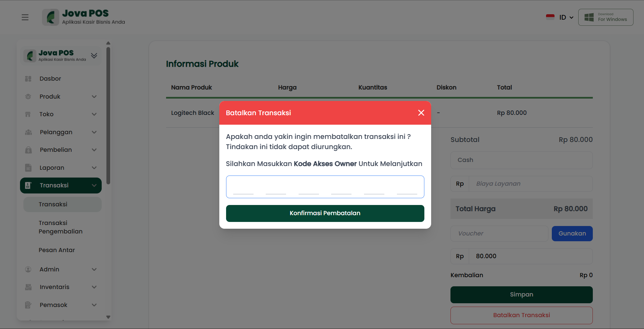The width and height of the screenshot is (644, 329).
Task: Click the Laporan document icon
Action: (28, 168)
